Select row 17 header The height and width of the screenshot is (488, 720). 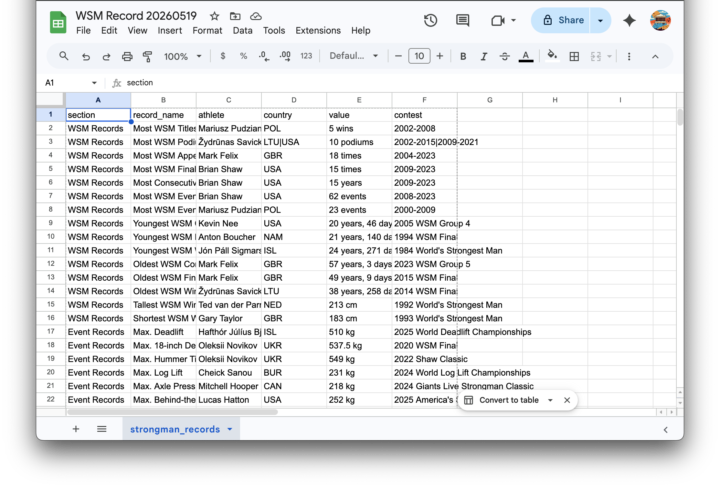tap(51, 331)
